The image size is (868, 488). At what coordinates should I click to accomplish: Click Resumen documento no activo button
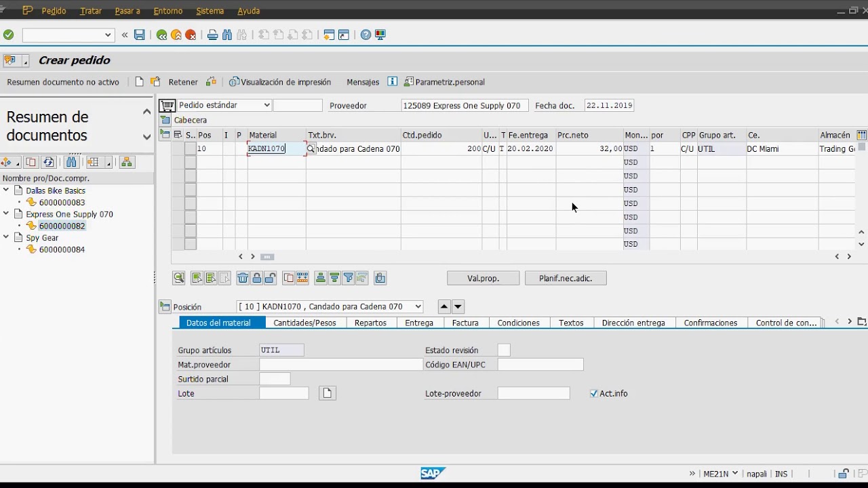coord(63,82)
